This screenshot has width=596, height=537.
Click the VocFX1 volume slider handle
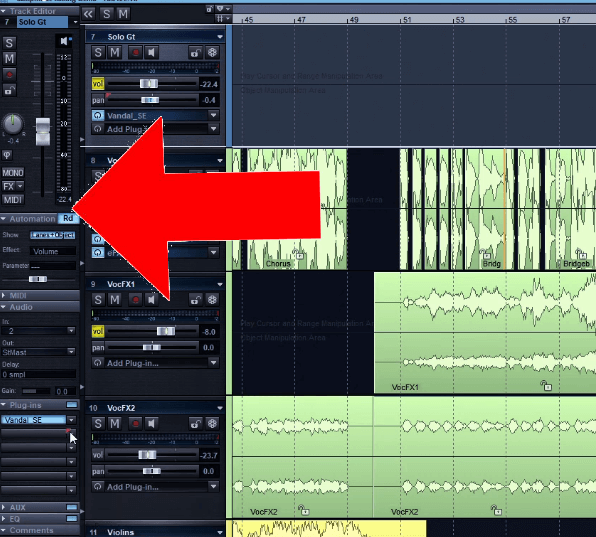coord(166,331)
